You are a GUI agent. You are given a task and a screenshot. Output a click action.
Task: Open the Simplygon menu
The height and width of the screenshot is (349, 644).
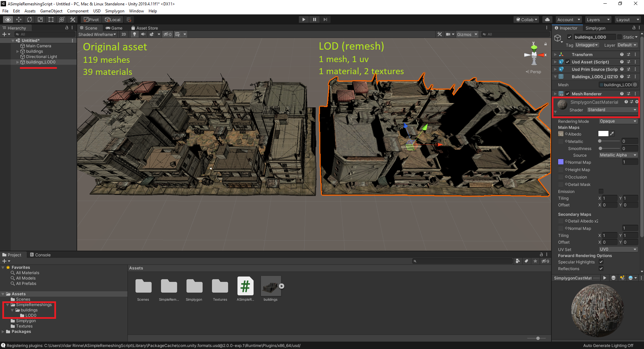click(x=114, y=11)
